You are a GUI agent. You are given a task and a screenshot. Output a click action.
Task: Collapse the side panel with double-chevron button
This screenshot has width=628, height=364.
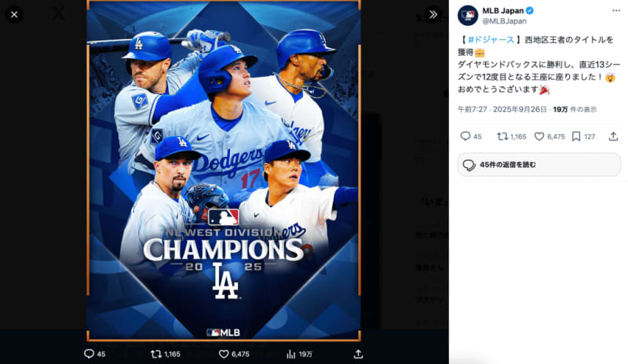pos(432,15)
